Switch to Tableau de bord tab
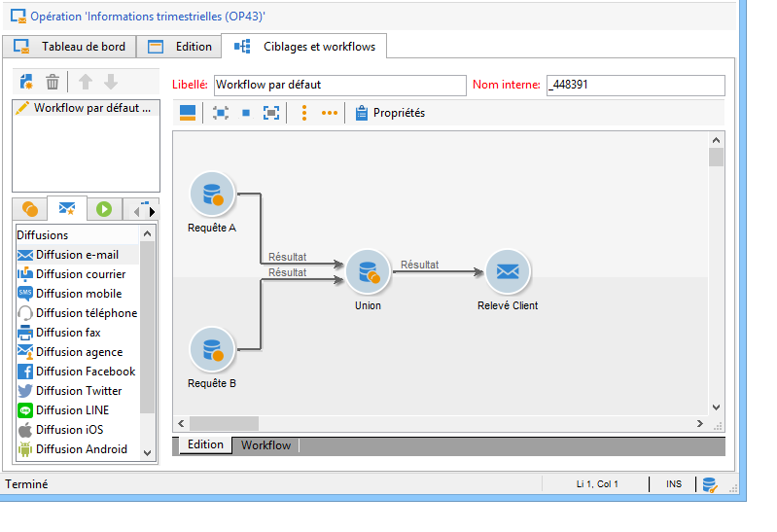The image size is (777, 532). pos(69,47)
